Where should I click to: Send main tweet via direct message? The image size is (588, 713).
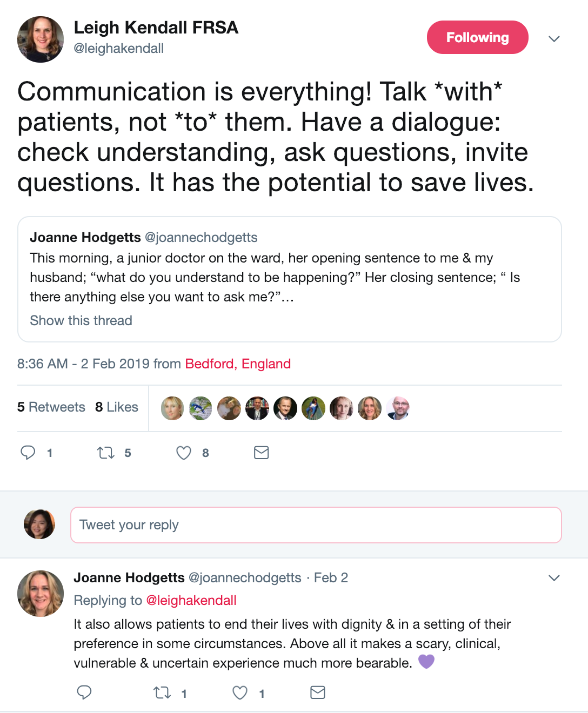point(262,453)
